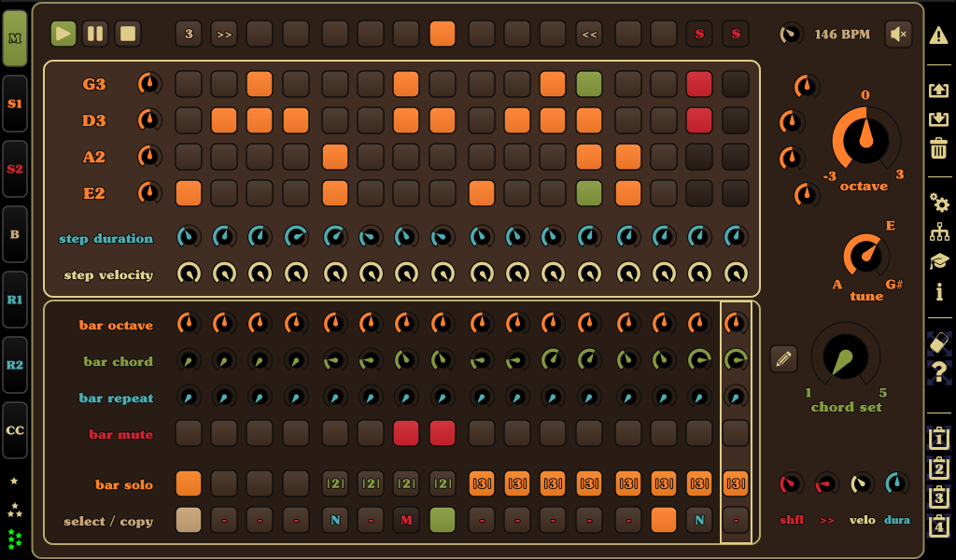956x560 pixels.
Task: Toggle the speaker mute icon beside BPM
Action: (x=899, y=35)
